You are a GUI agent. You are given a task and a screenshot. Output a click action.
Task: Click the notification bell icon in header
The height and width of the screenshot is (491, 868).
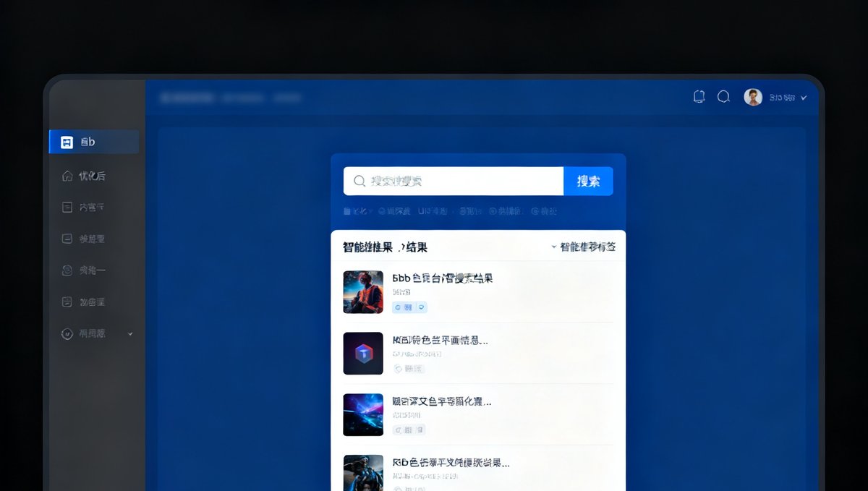point(699,97)
